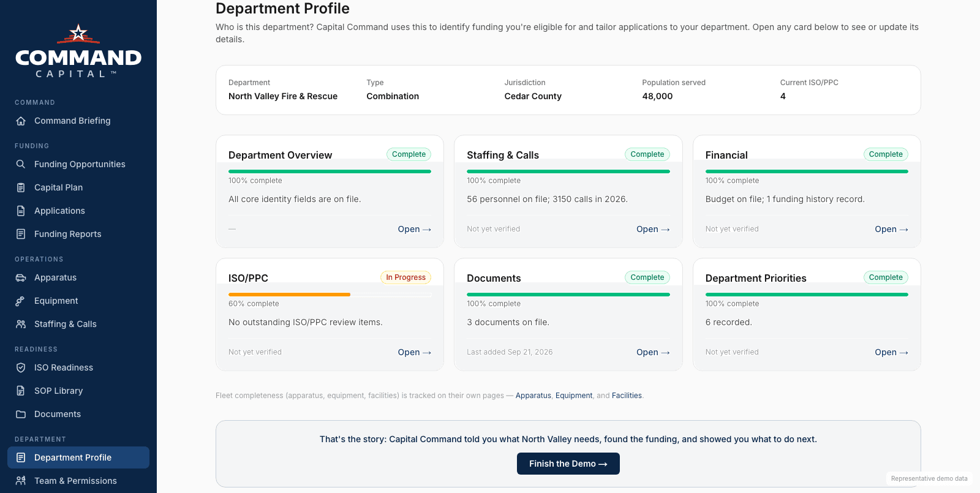Click 'Cedar County' jurisdiction value
Image resolution: width=980 pixels, height=493 pixels.
[x=533, y=96]
